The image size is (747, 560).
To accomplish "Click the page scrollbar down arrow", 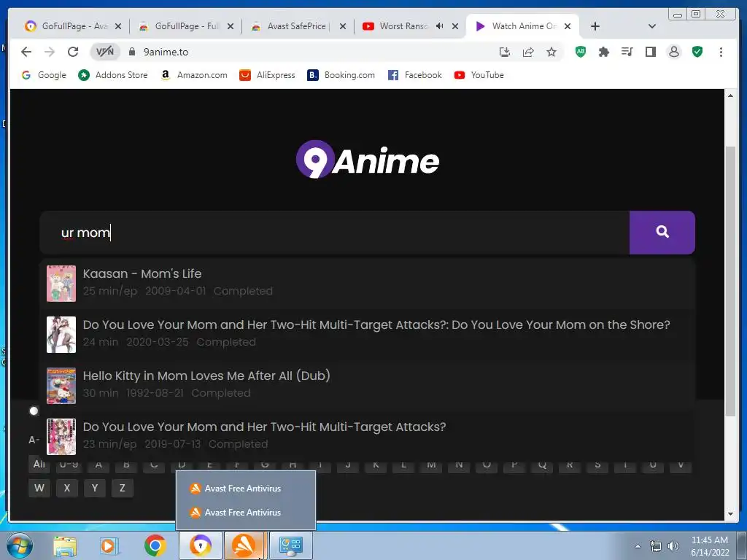I will tap(729, 514).
